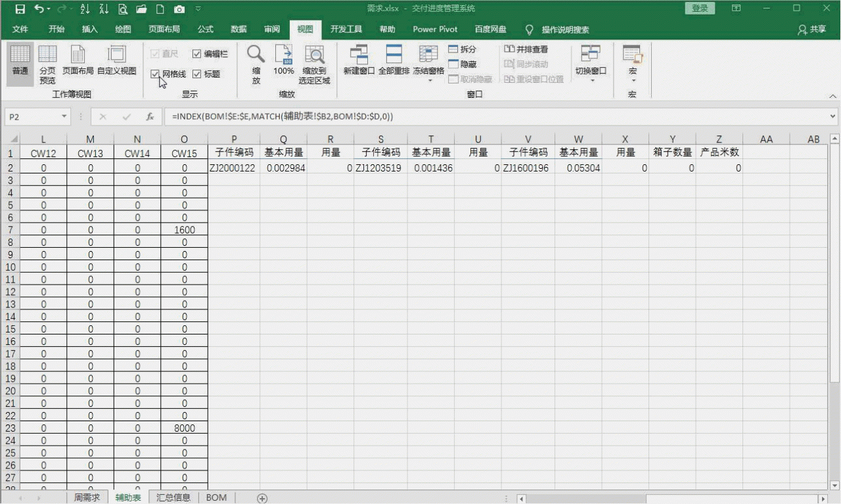
Task: Expand the 切换窗口 switch windows dropdown
Action: tap(591, 80)
